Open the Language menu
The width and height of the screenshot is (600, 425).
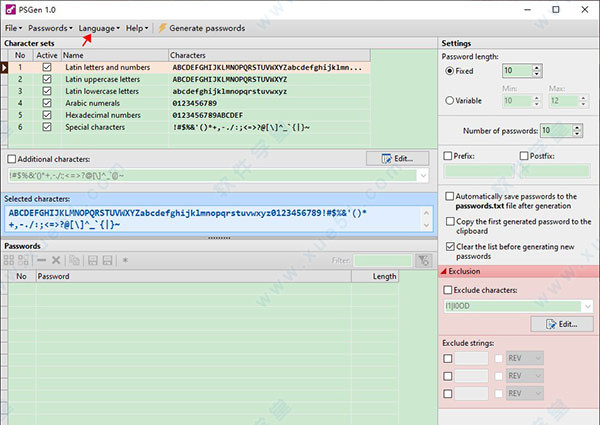click(100, 28)
